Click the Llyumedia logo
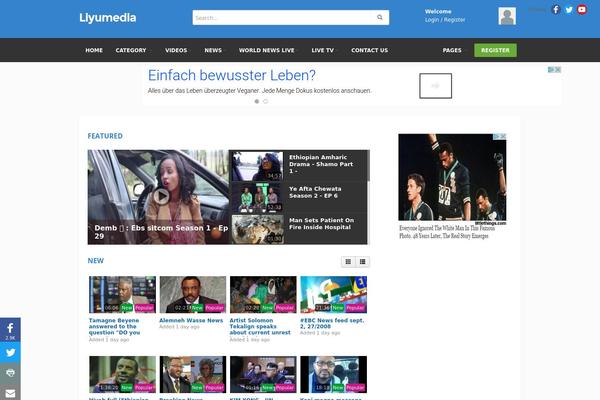 pos(108,18)
